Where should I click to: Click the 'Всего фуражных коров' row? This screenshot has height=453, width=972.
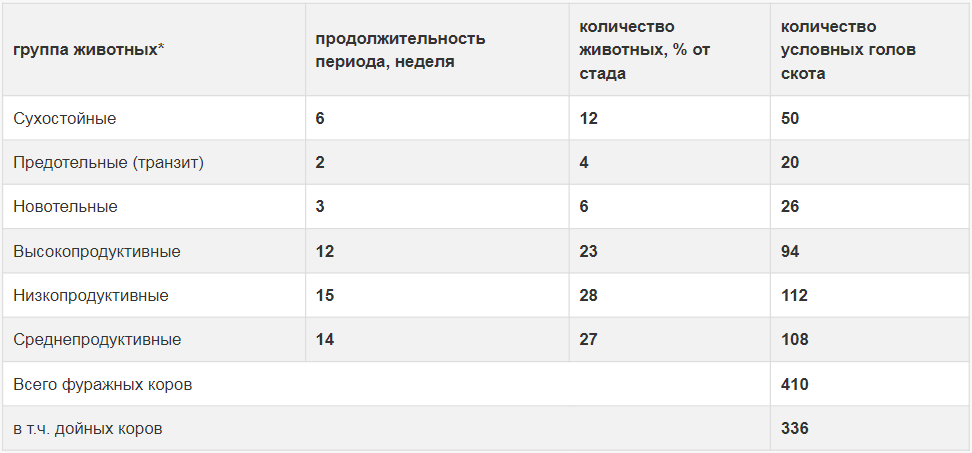coord(103,384)
